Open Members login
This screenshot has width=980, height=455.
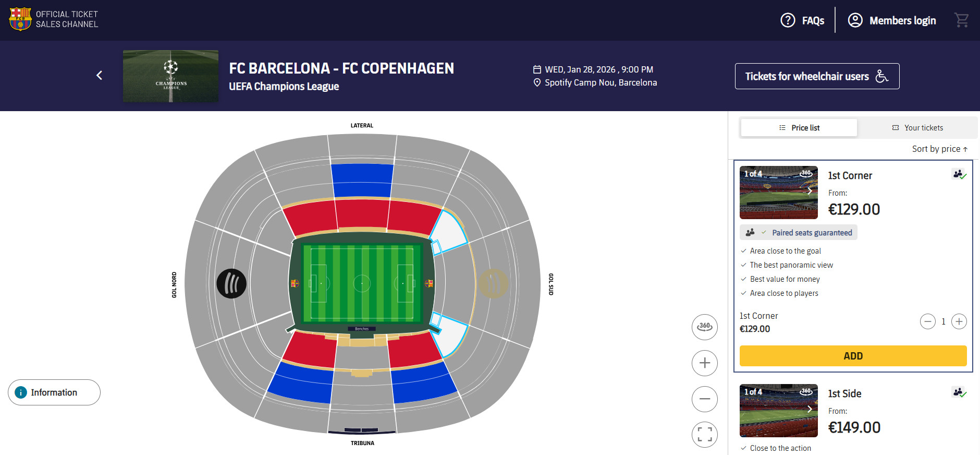click(x=892, y=20)
